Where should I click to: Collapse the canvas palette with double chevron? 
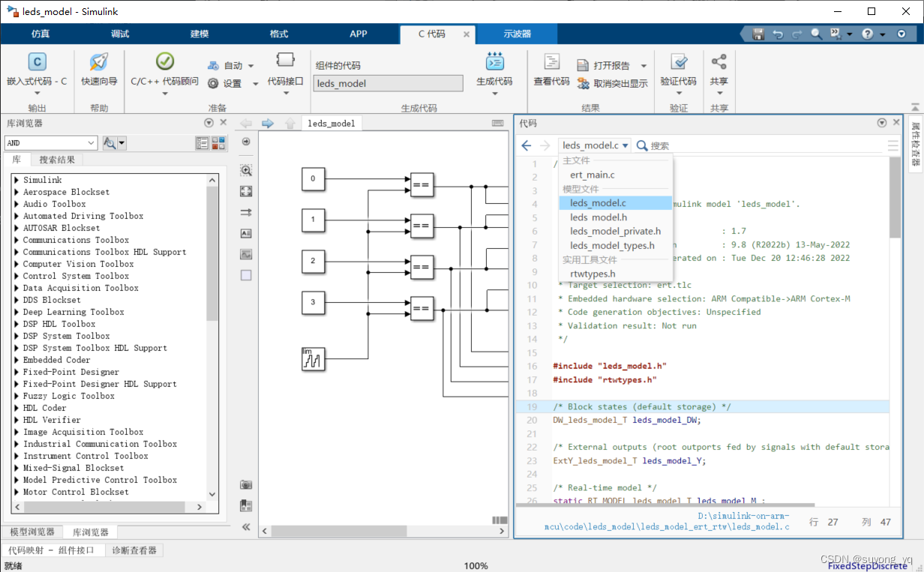[x=246, y=527]
